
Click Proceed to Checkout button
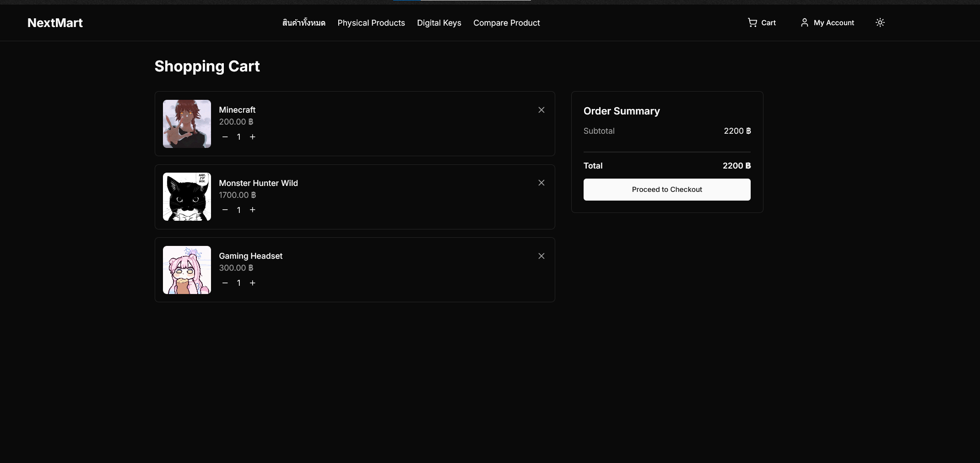click(x=666, y=190)
